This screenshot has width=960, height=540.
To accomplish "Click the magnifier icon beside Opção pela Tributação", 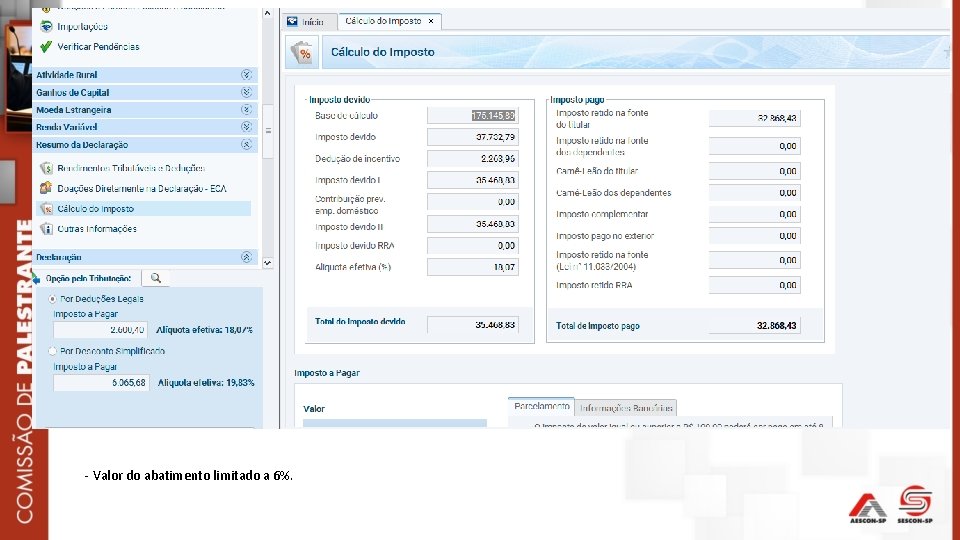I will click(x=156, y=278).
